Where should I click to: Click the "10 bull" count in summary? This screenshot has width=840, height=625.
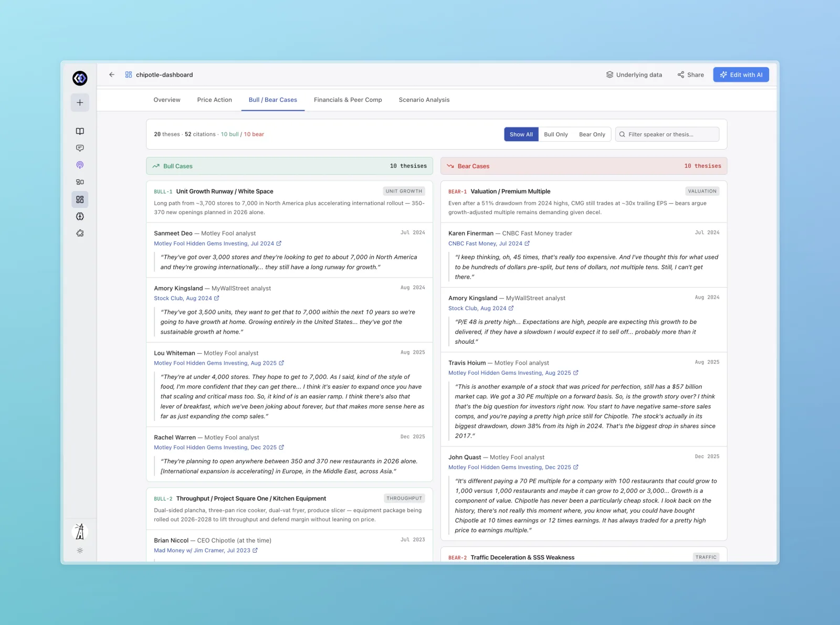point(229,134)
